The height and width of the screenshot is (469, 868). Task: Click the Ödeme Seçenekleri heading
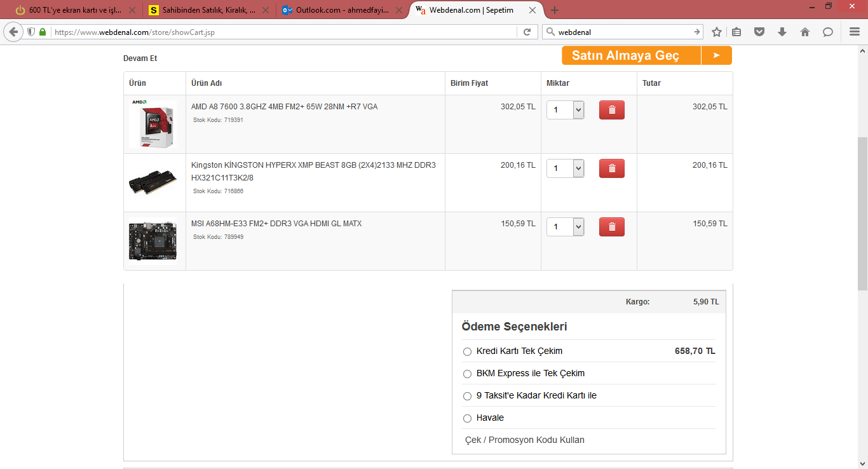pyautogui.click(x=515, y=327)
